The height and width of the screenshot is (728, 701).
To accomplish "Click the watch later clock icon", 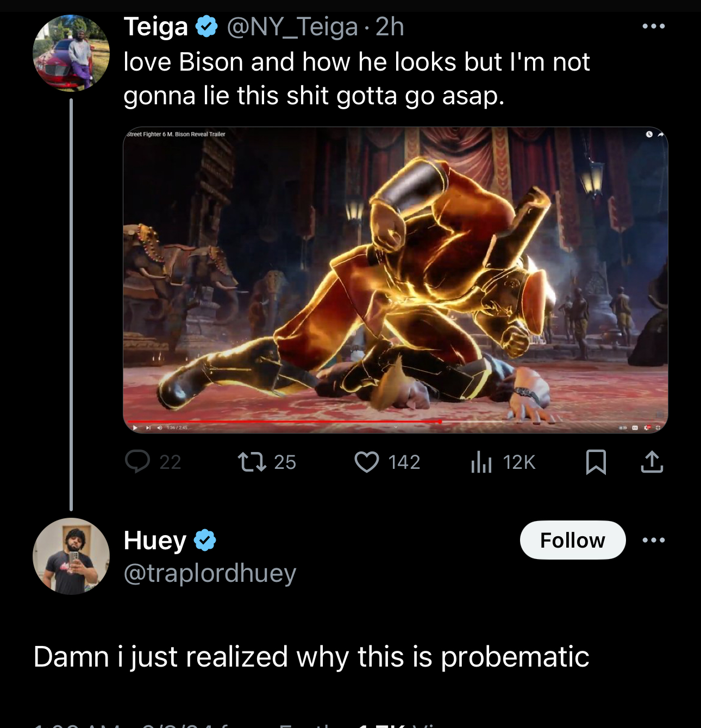I will (649, 134).
